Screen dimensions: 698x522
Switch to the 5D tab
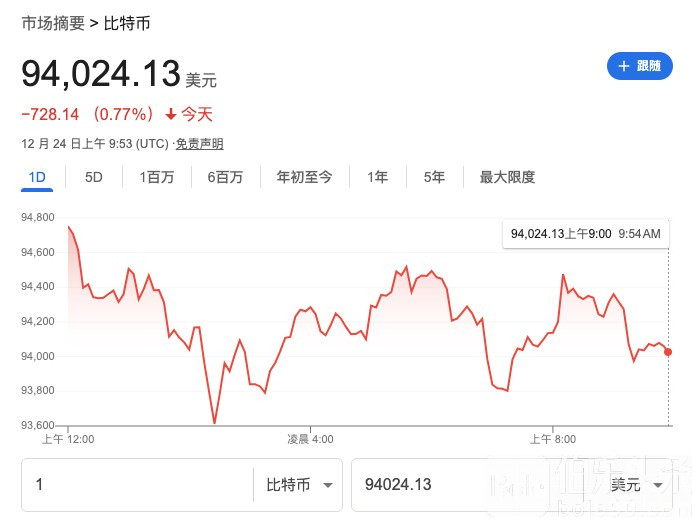(93, 177)
